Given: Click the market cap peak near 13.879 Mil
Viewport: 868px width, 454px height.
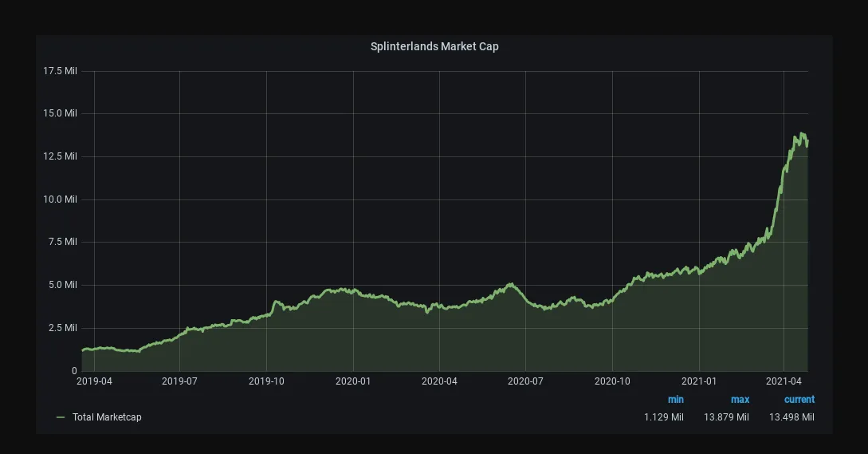Looking at the screenshot, I should coord(802,133).
